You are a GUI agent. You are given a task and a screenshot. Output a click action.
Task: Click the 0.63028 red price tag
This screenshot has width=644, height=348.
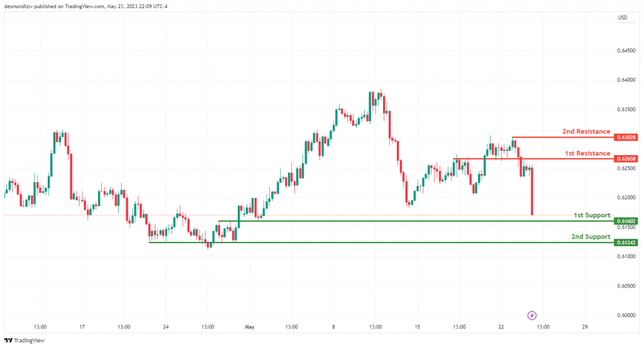(626, 137)
